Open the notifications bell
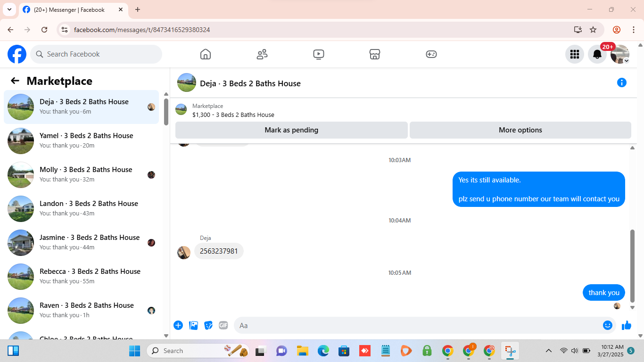The image size is (644, 362). 597,54
